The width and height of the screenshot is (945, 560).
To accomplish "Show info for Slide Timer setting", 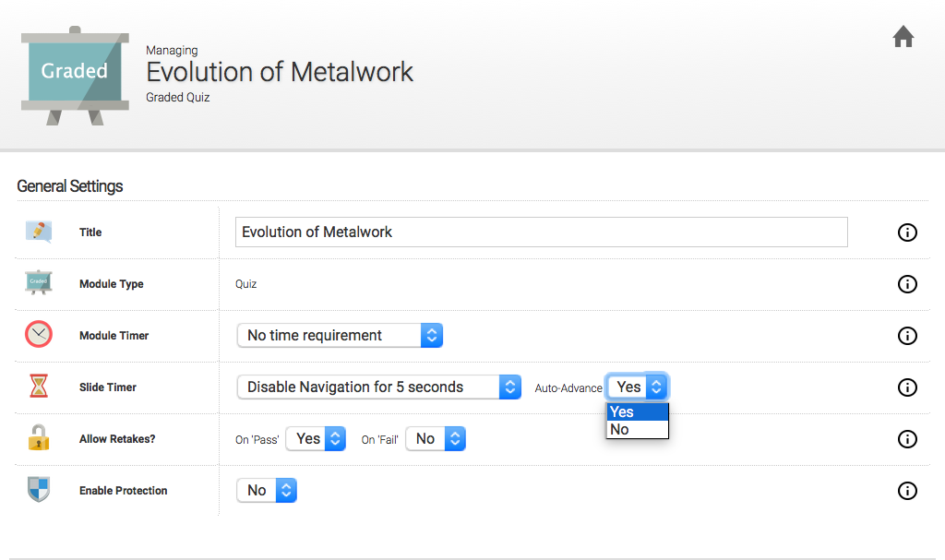I will pos(907,387).
